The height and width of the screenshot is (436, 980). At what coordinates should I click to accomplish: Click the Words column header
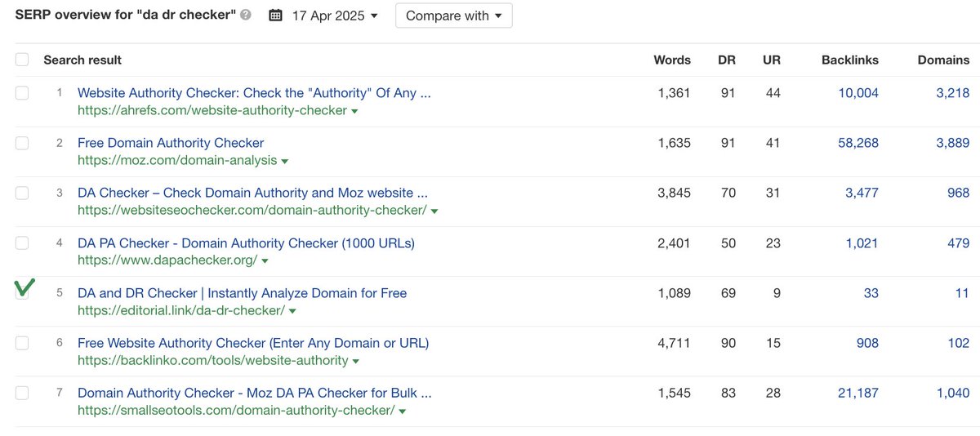click(672, 60)
